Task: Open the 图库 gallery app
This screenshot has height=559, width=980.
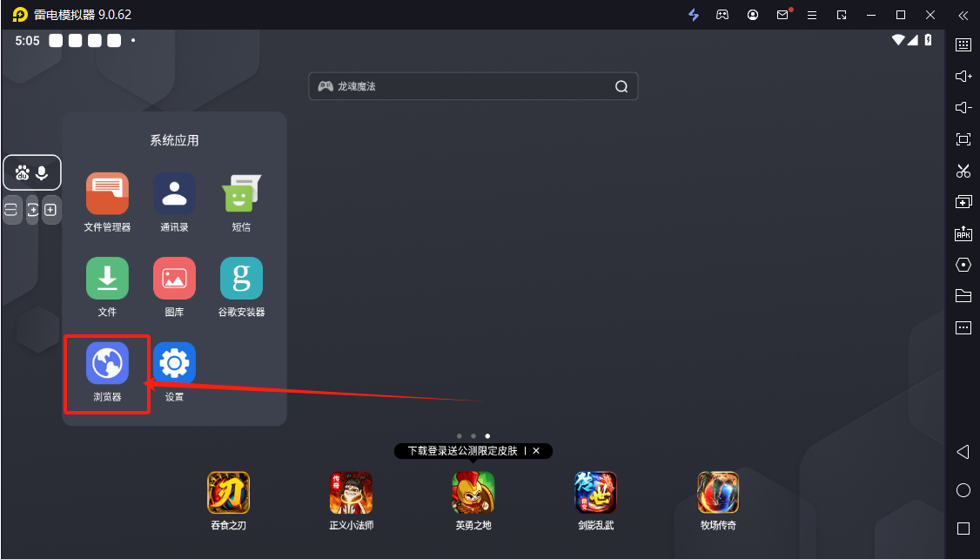Action: pyautogui.click(x=174, y=279)
